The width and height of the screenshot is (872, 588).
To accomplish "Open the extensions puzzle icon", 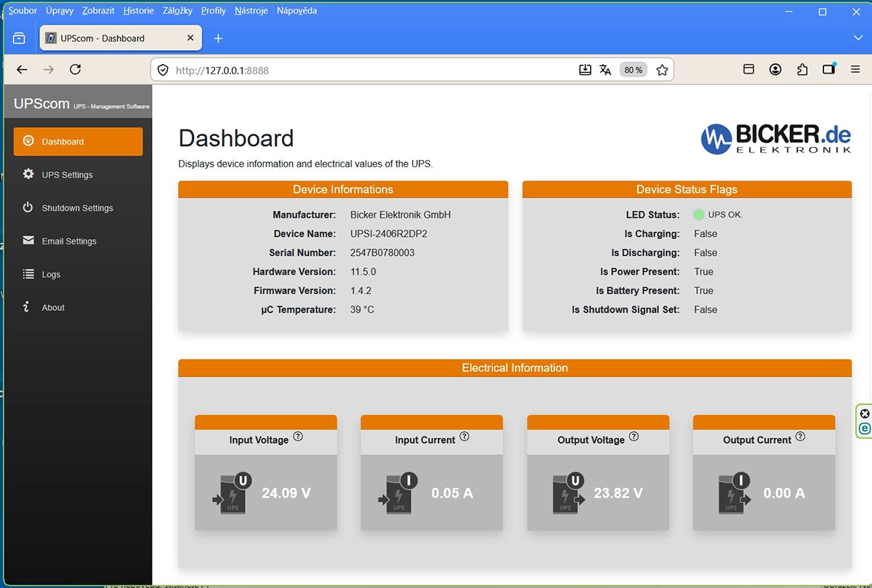I will (x=802, y=69).
